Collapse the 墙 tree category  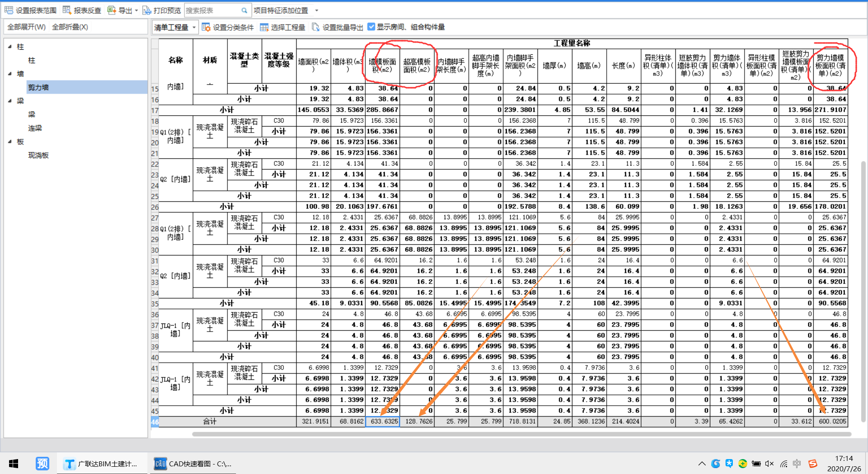click(x=9, y=74)
